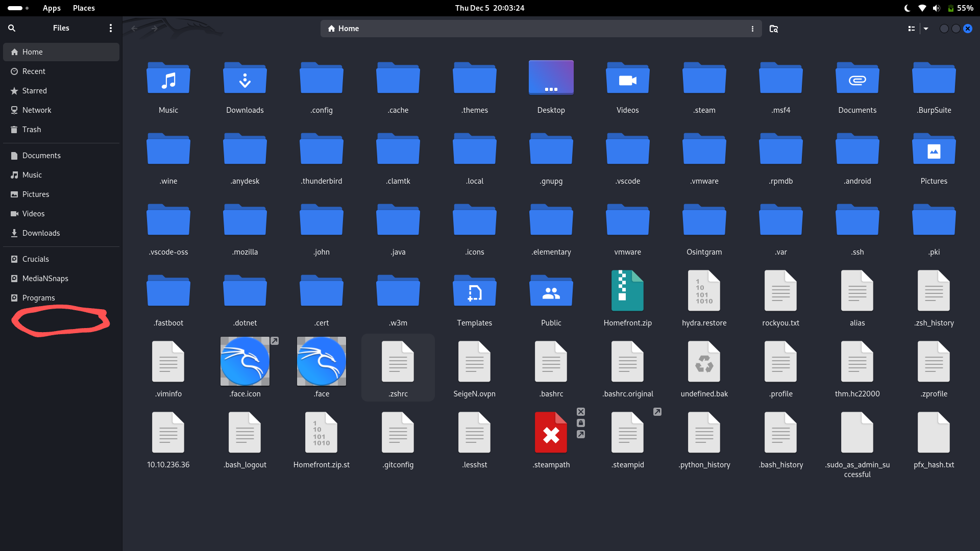
Task: Click the Home button in path bar
Action: tap(344, 29)
